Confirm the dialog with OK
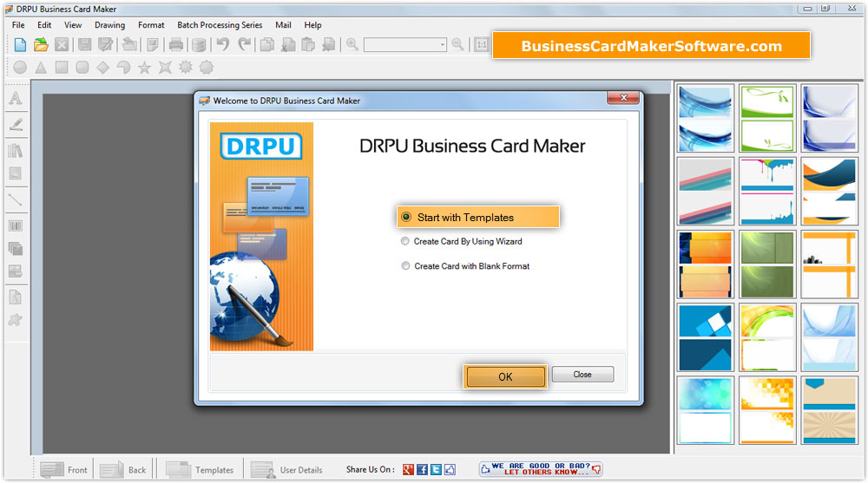 click(505, 376)
